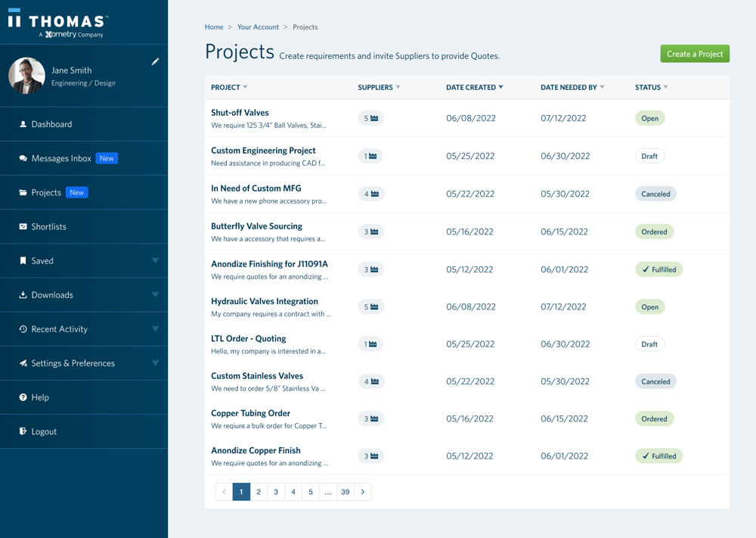Click the Downloads arrow icon in sidebar
The width and height of the screenshot is (756, 538).
(23, 295)
